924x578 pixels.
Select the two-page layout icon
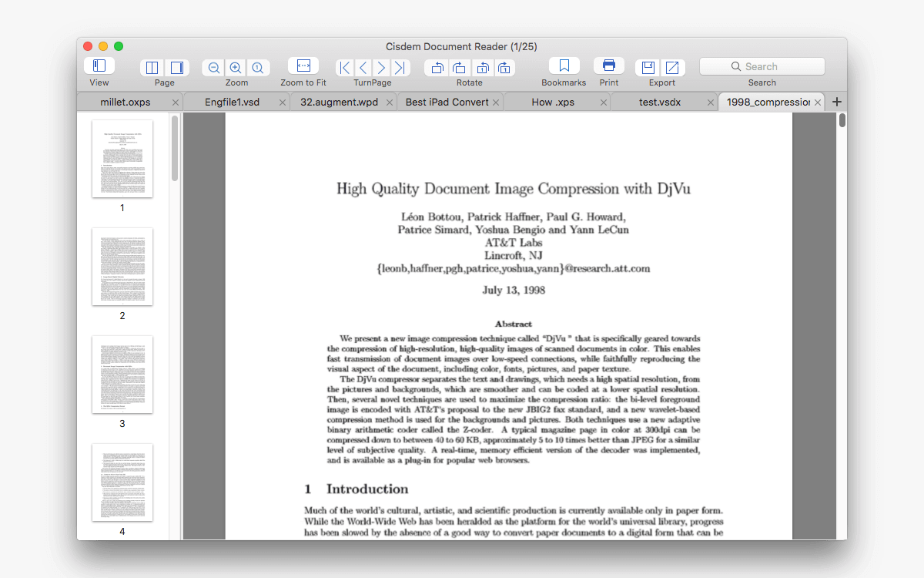click(x=152, y=68)
